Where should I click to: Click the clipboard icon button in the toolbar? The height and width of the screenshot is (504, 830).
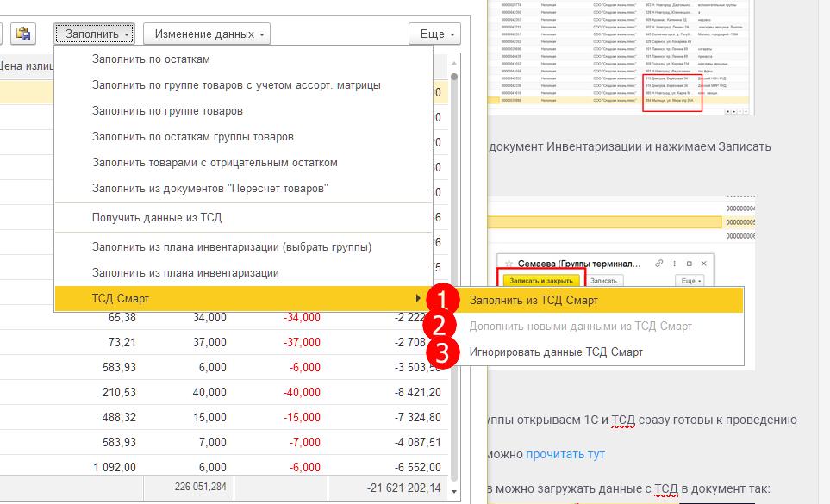pos(22,34)
